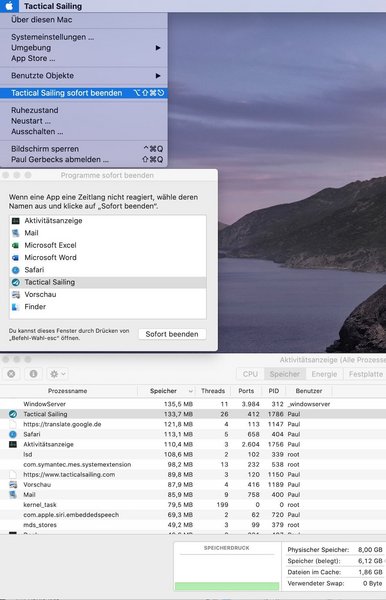Viewport: 386px width, 600px height.
Task: Click the process info toolbar icon
Action: 33,374
